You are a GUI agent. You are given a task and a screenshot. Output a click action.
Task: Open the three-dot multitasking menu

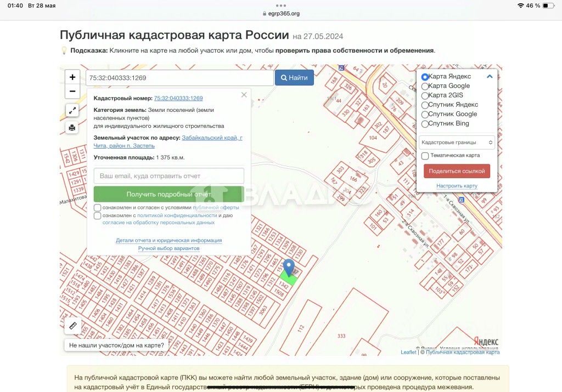pyautogui.click(x=281, y=5)
